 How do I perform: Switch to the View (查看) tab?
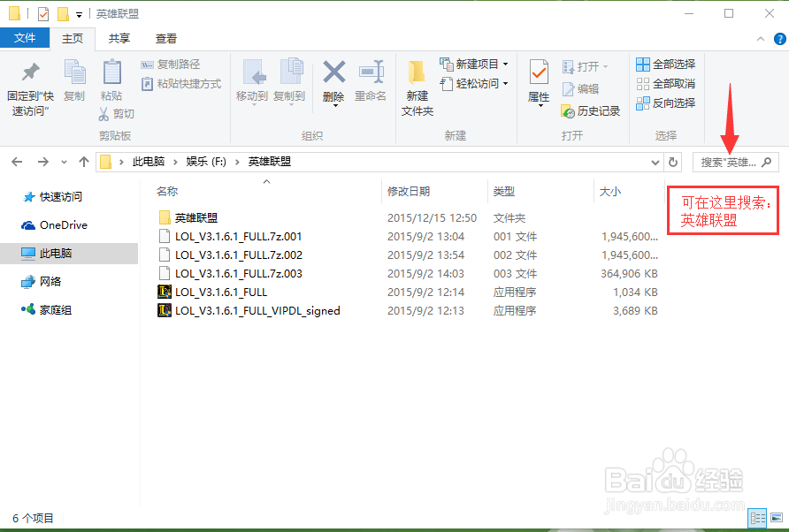coord(166,39)
